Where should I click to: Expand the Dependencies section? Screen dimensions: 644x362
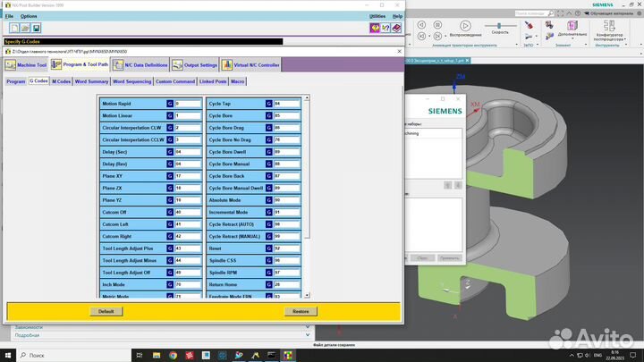[x=29, y=327]
